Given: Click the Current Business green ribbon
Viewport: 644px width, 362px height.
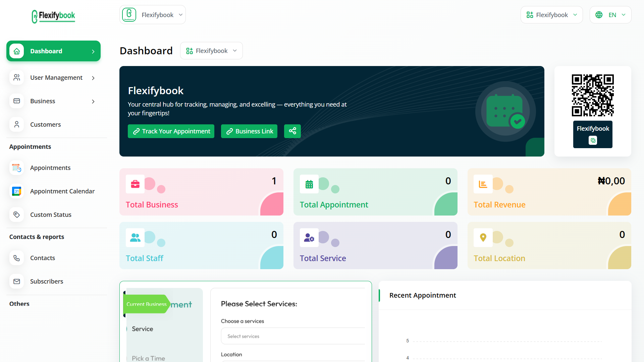Looking at the screenshot, I should 147,304.
